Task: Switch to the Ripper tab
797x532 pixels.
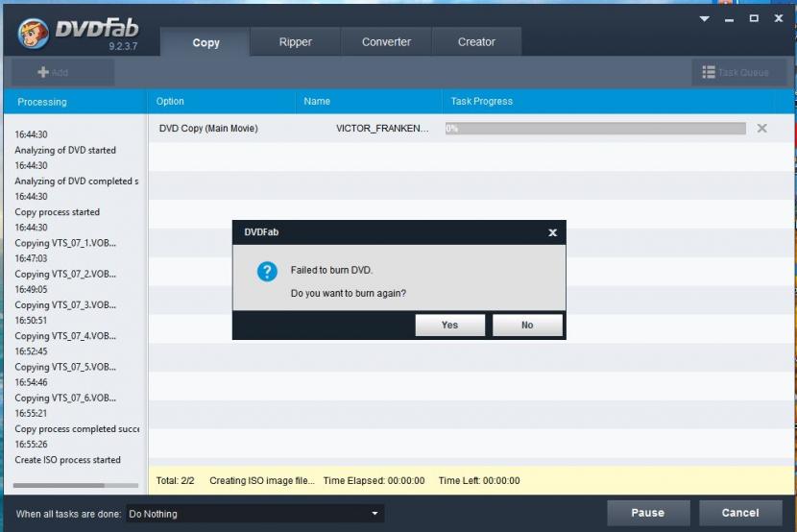Action: pyautogui.click(x=295, y=42)
